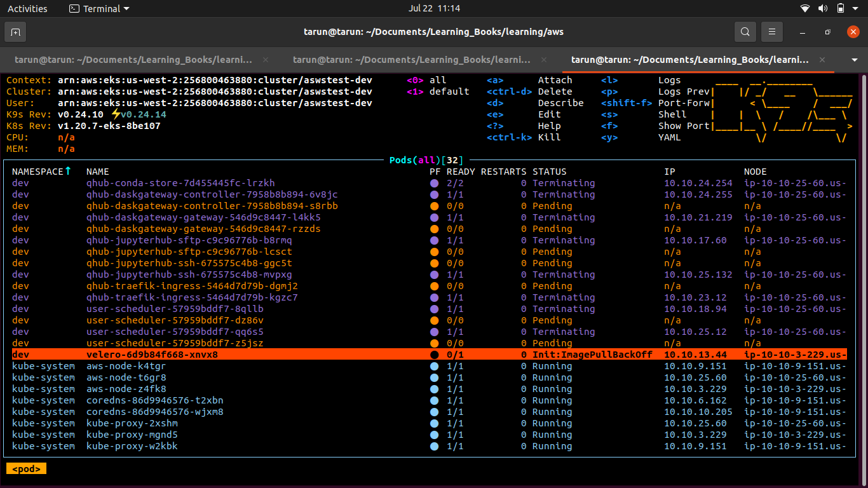Click the NAMESPACE column sort arrow

coord(67,172)
